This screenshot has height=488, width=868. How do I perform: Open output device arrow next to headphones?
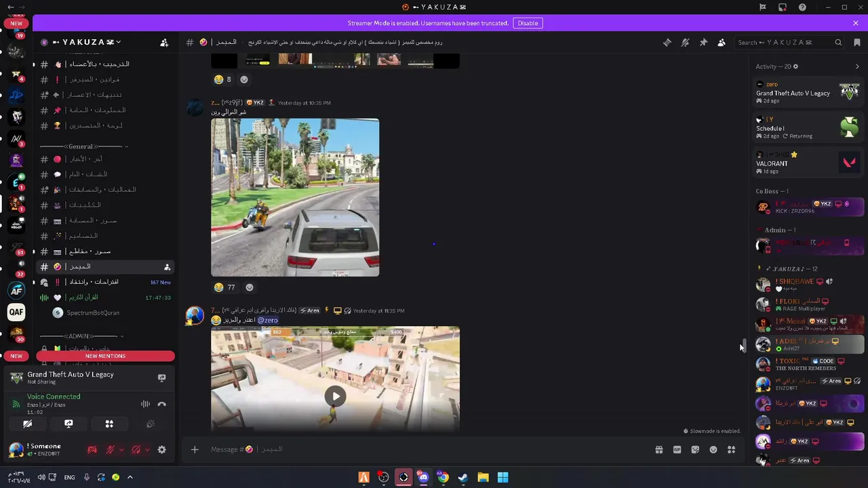point(147,449)
